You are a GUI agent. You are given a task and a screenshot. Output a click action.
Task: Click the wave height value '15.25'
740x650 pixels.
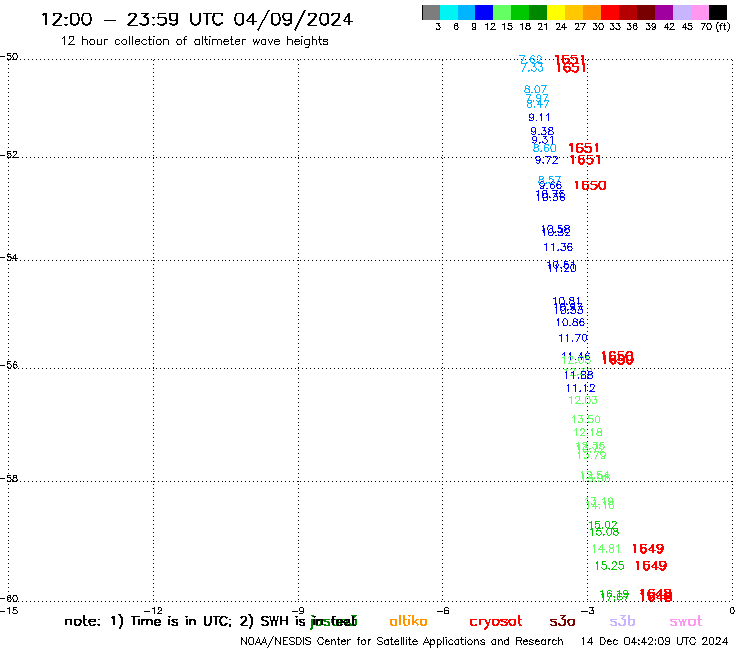[609, 566]
